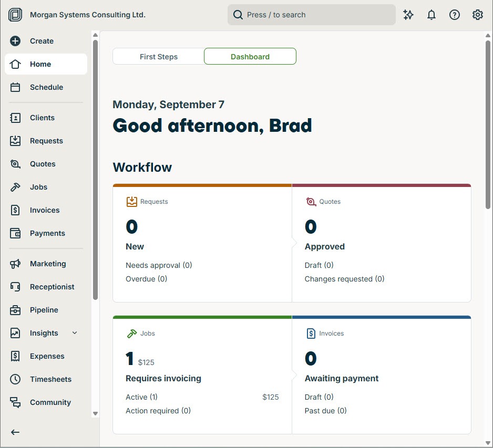This screenshot has height=448, width=493.
Task: Open the Schedule menu item label
Action: click(47, 87)
